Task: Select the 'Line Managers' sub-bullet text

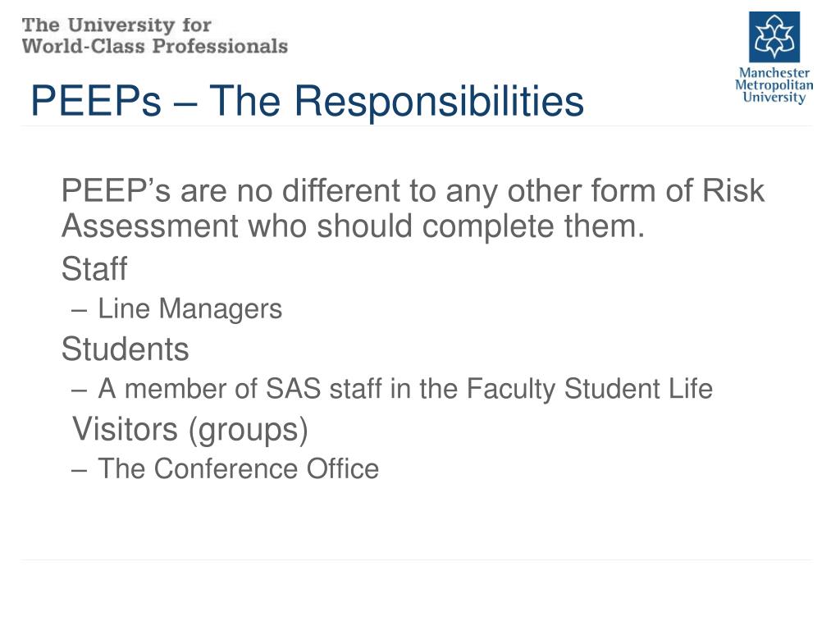Action: click(189, 309)
